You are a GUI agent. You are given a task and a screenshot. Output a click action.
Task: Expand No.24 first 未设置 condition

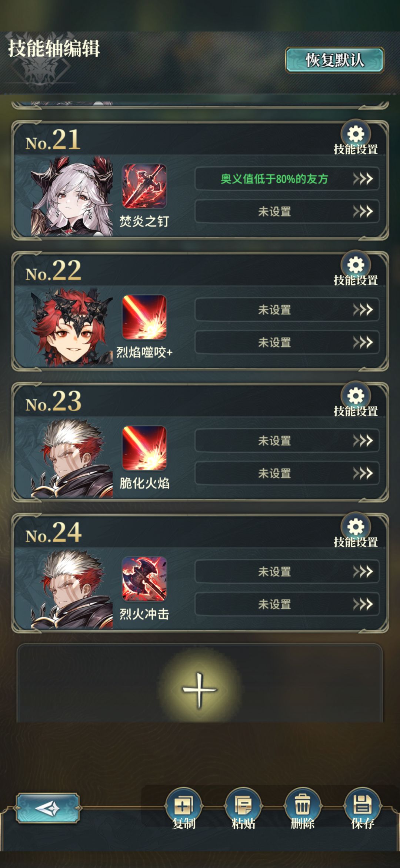[287, 571]
